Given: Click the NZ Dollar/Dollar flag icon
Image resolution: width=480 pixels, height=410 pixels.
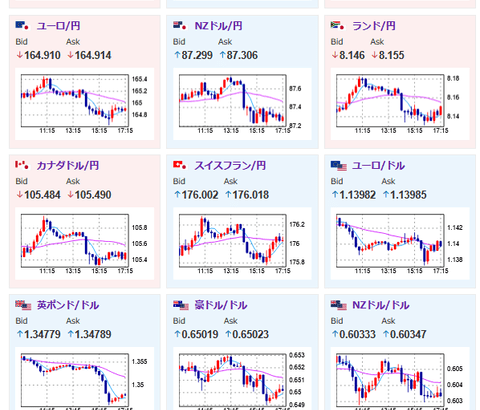Looking at the screenshot, I should tap(339, 305).
